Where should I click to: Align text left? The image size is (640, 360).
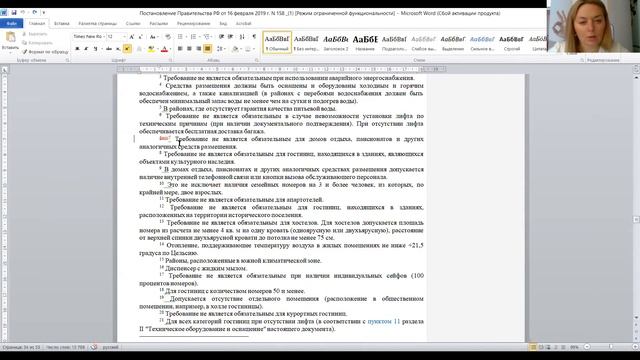pos(180,49)
